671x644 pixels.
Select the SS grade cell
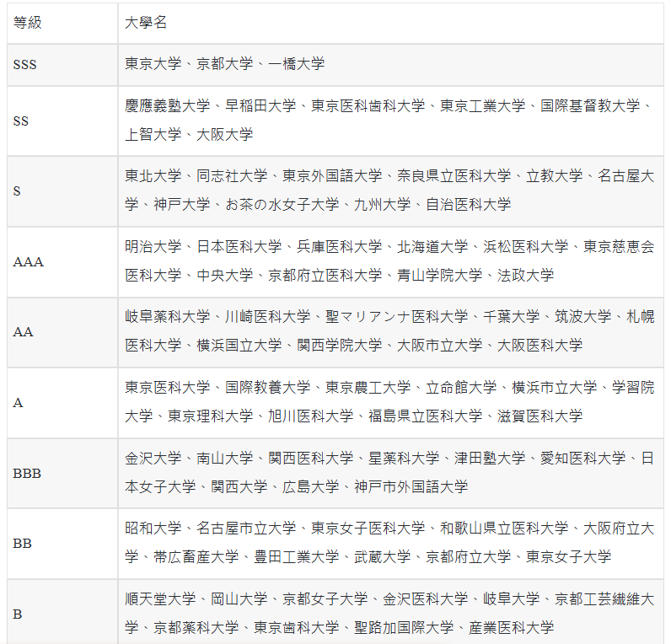click(62, 121)
